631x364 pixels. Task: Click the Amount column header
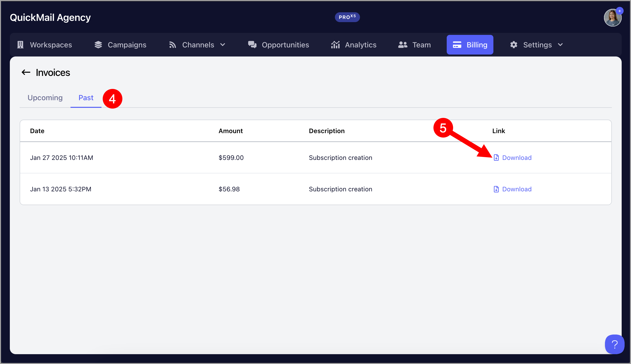(230, 131)
